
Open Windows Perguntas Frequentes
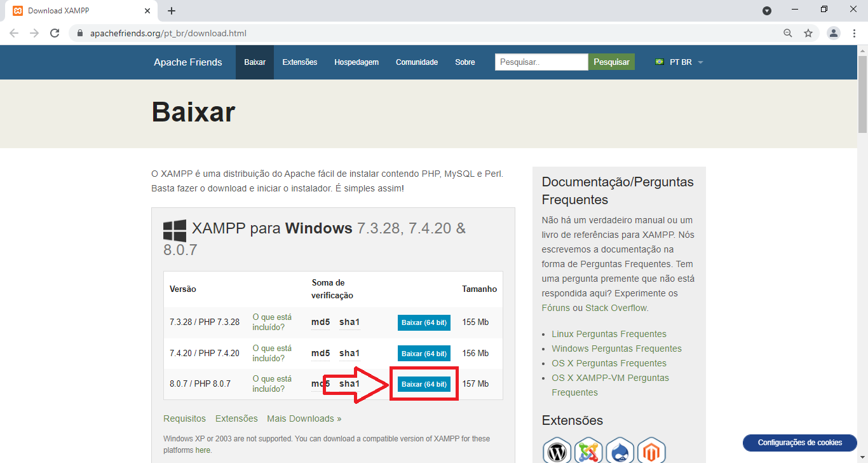pos(617,349)
